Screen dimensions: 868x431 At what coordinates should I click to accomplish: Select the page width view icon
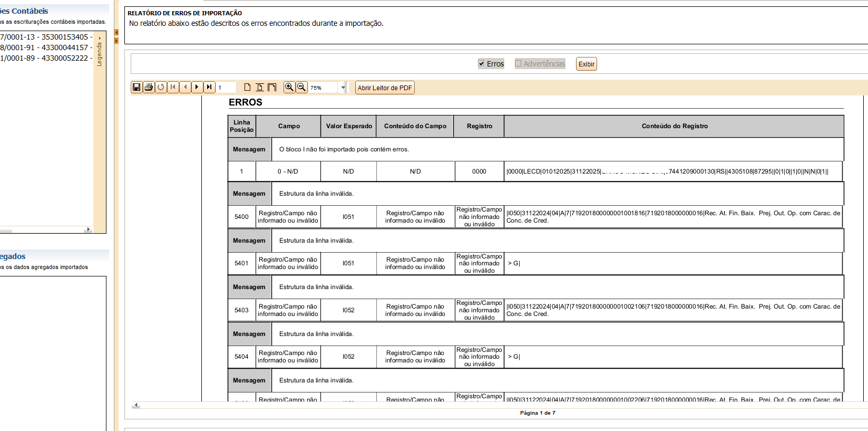[259, 87]
